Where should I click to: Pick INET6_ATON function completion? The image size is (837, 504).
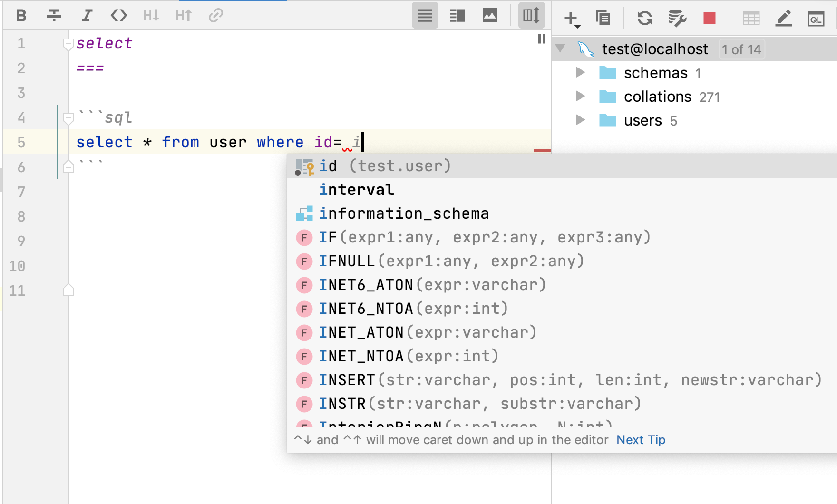point(562,285)
